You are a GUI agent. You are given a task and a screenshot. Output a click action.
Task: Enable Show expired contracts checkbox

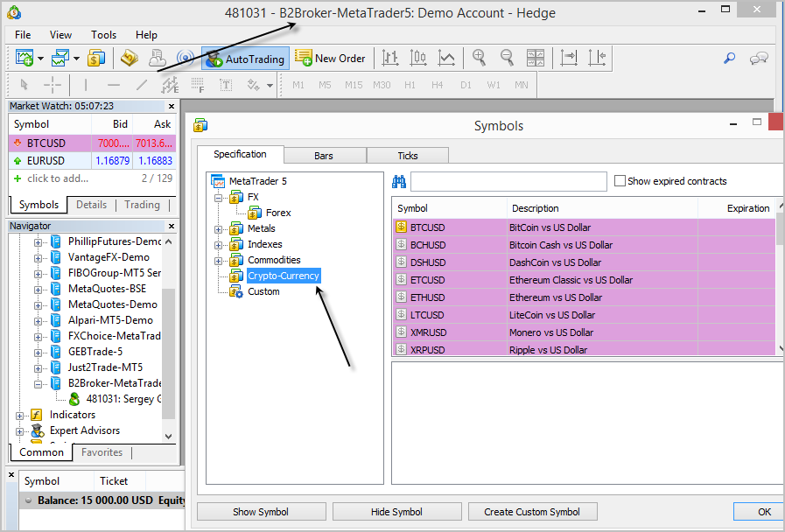tap(620, 180)
